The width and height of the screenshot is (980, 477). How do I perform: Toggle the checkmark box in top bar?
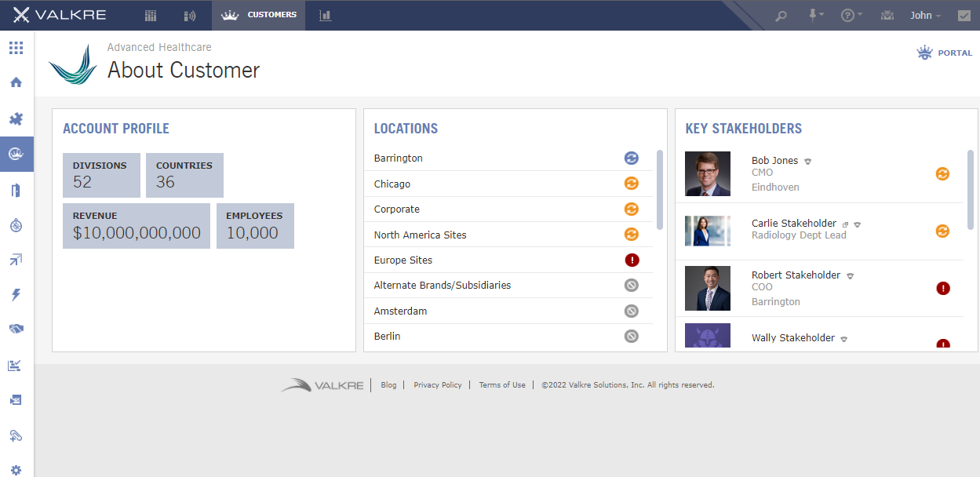coord(964,16)
